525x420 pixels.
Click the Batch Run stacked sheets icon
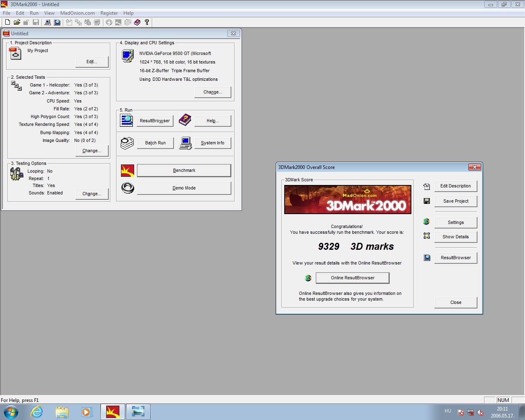click(x=127, y=143)
